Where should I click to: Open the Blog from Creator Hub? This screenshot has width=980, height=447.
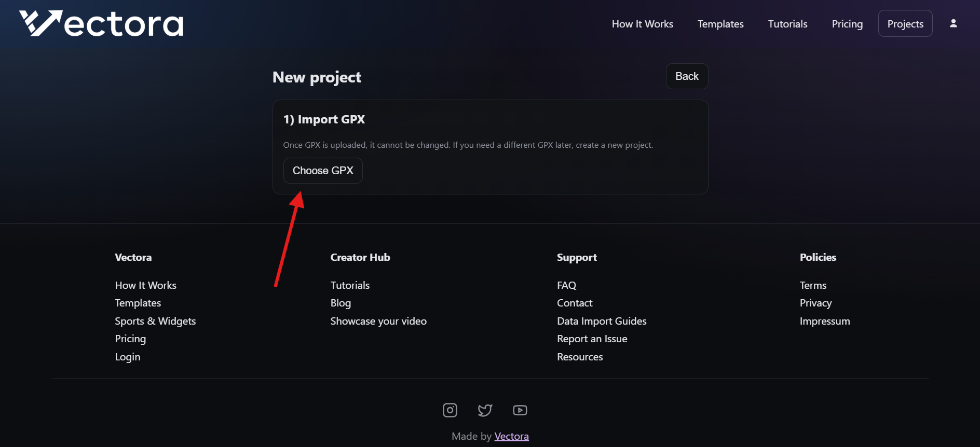[340, 303]
